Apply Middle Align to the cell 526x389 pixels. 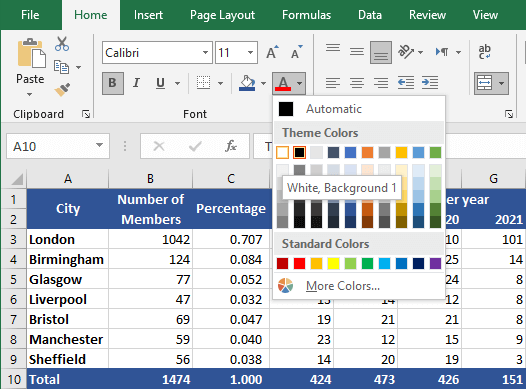pos(357,52)
